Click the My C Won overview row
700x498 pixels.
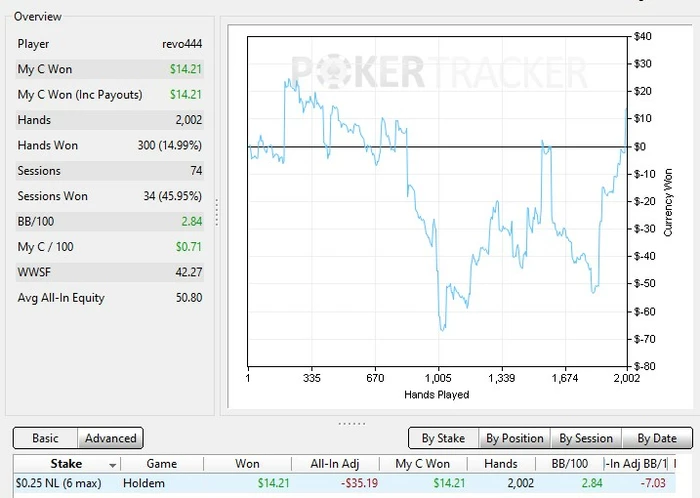pos(110,69)
